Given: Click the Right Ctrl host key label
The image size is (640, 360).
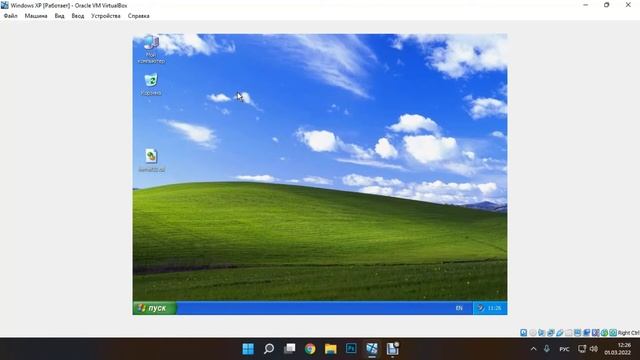Looking at the screenshot, I should coord(629,333).
